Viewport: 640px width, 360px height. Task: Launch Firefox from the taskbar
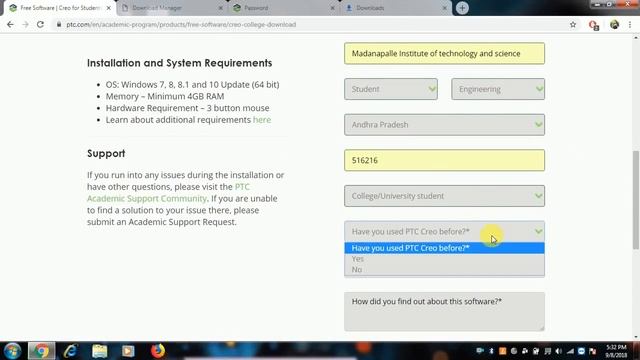click(x=158, y=351)
